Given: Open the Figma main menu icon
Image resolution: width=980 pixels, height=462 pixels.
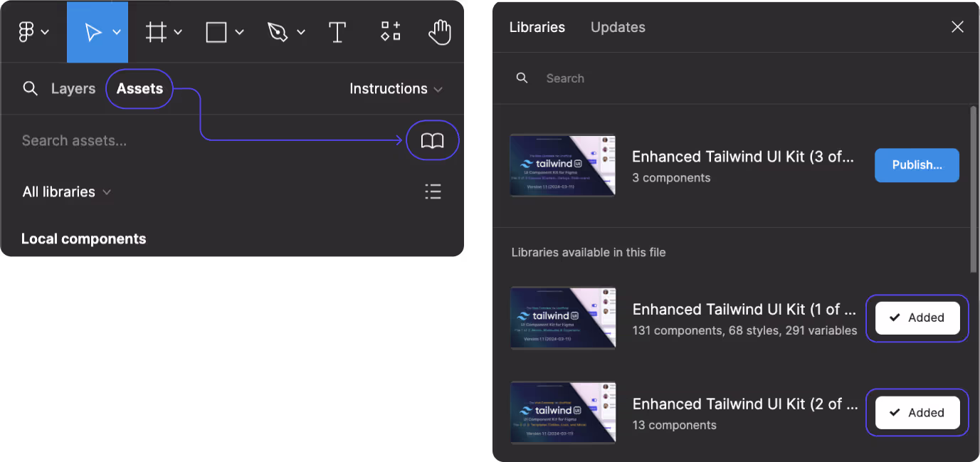Looking at the screenshot, I should pyautogui.click(x=26, y=32).
